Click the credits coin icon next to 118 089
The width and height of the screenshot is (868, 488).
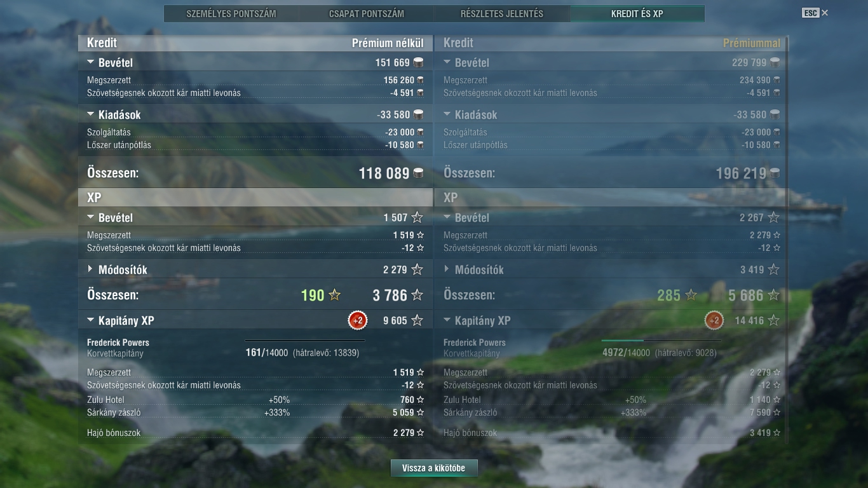418,173
